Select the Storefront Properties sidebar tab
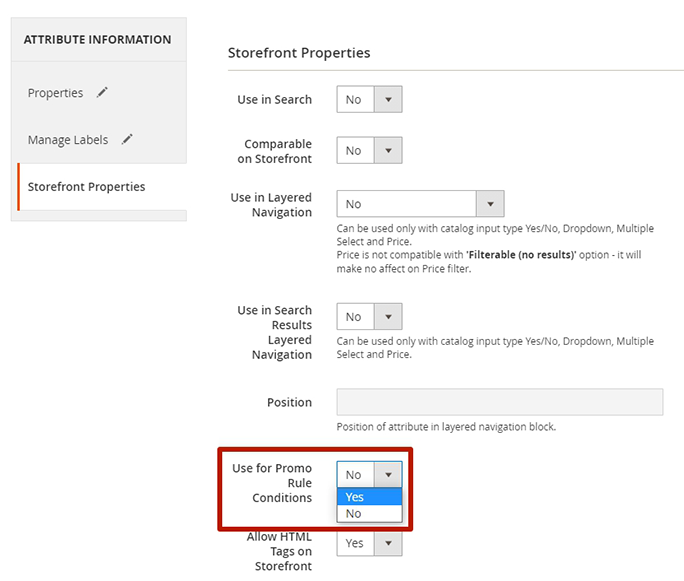684x581 pixels. (x=87, y=187)
